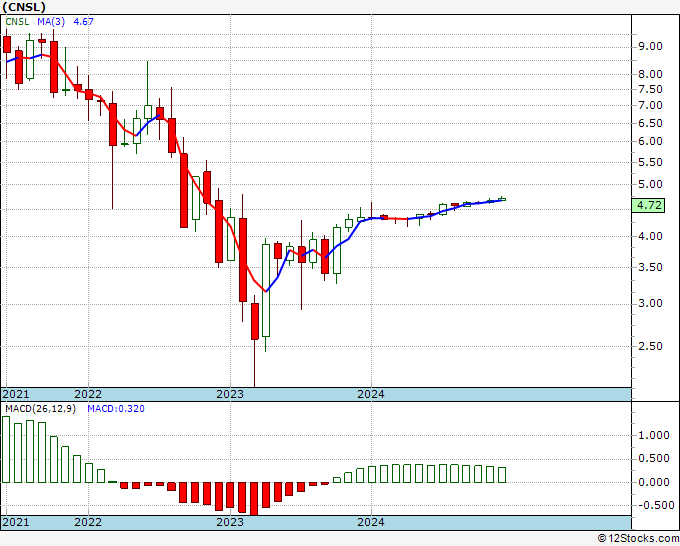
Task: Click 2024 on the price chart time axis
Action: (371, 394)
